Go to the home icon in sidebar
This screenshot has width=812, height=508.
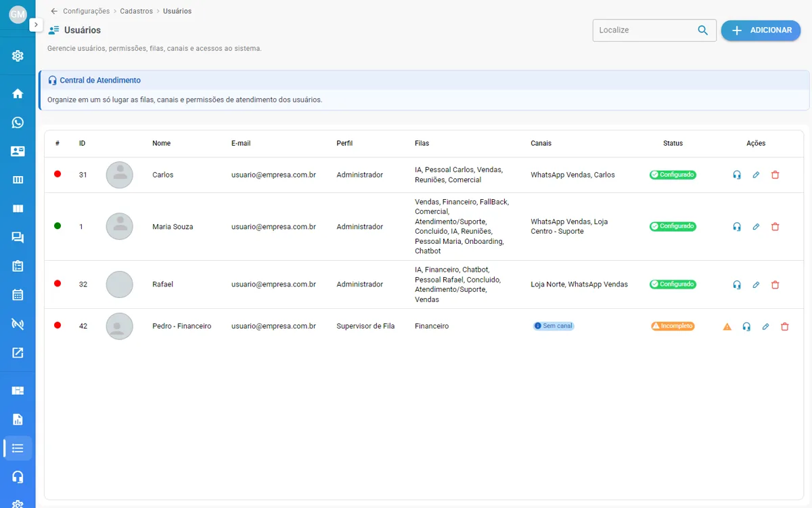tap(18, 93)
